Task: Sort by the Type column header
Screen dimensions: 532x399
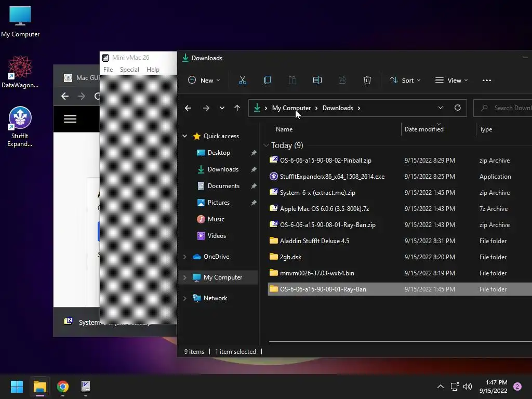Action: (x=486, y=129)
